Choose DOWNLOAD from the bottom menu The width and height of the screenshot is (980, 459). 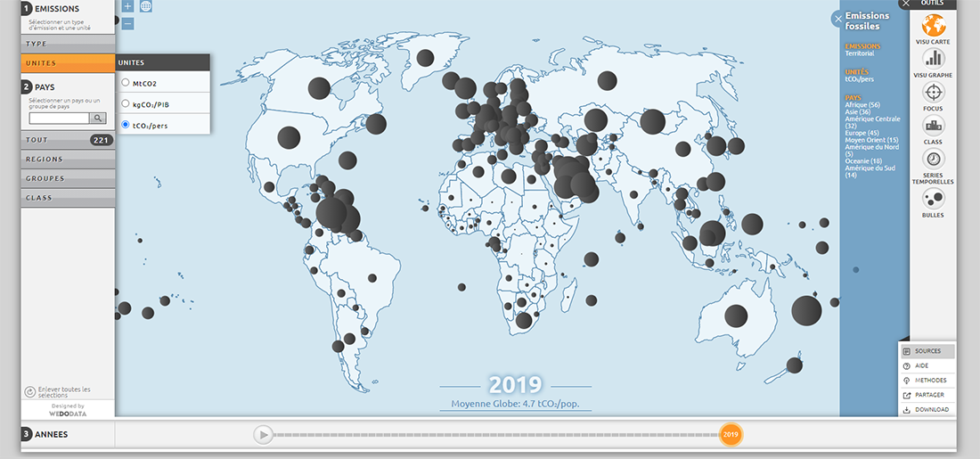click(927, 410)
